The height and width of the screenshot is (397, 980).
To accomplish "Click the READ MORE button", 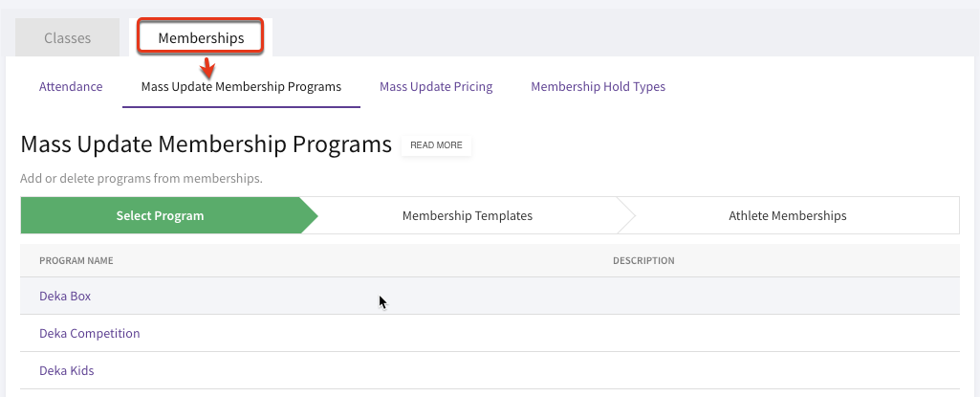I will [x=436, y=145].
